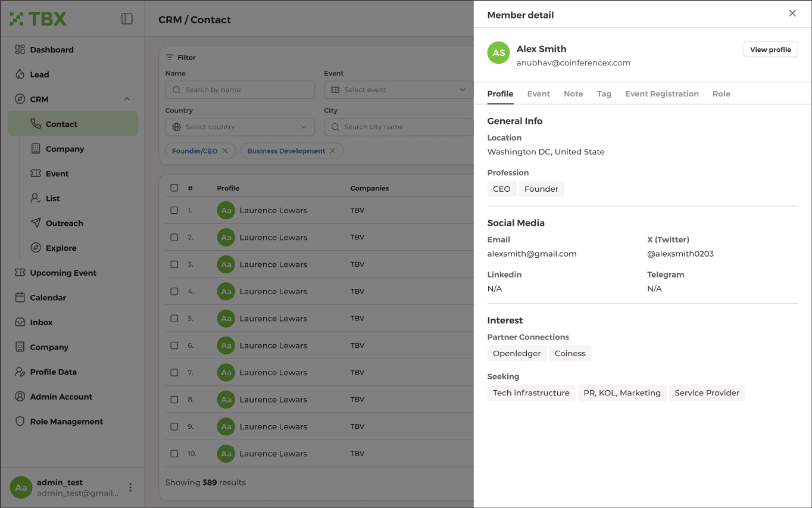Close the Member detail panel
The height and width of the screenshot is (508, 812).
tap(792, 13)
